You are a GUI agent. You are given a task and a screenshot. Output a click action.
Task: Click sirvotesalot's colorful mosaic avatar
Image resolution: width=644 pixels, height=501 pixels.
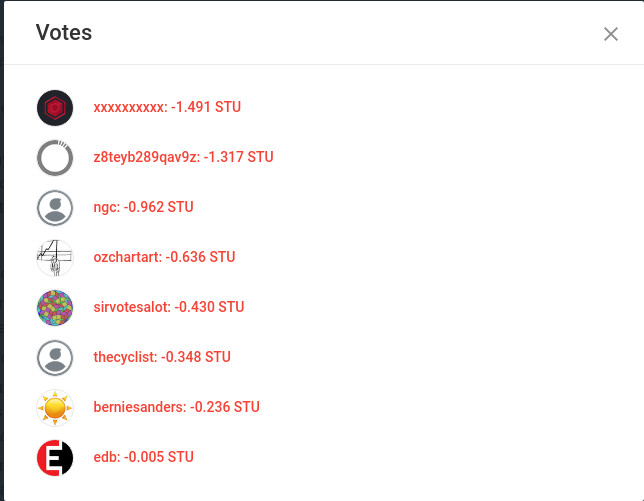[x=55, y=308]
